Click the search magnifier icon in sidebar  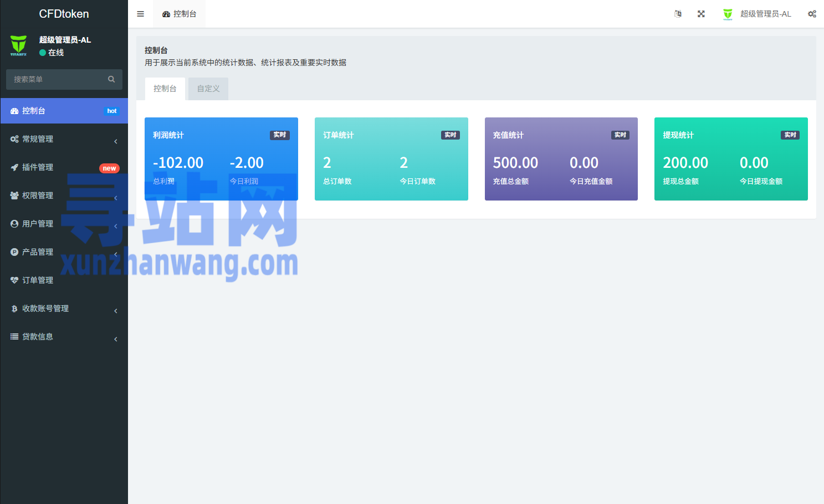pyautogui.click(x=111, y=79)
